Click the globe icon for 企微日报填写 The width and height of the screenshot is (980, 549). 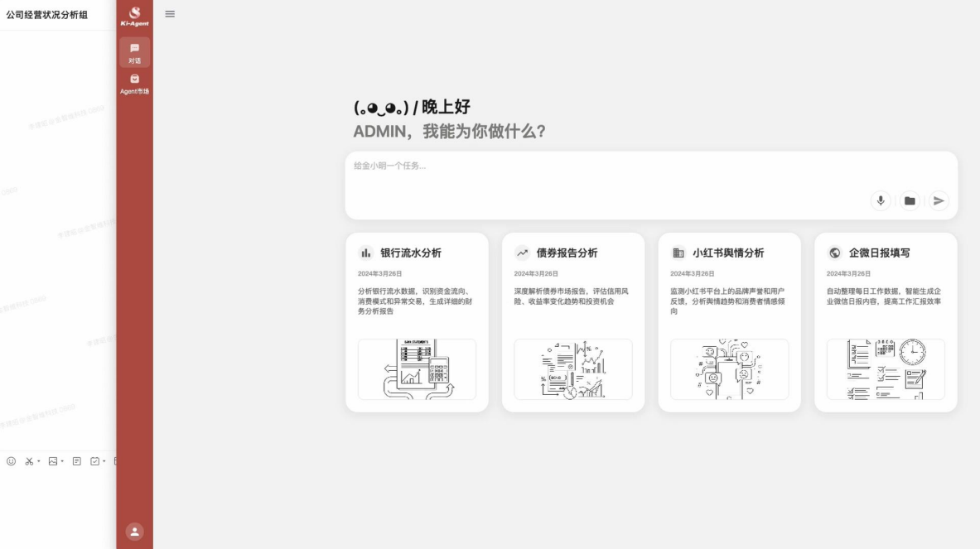pyautogui.click(x=834, y=253)
